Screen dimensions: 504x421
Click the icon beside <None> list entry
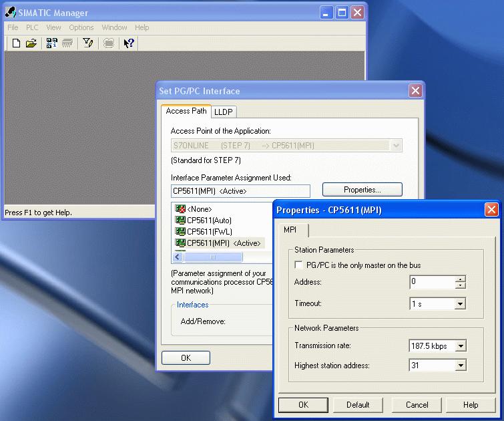(180, 208)
